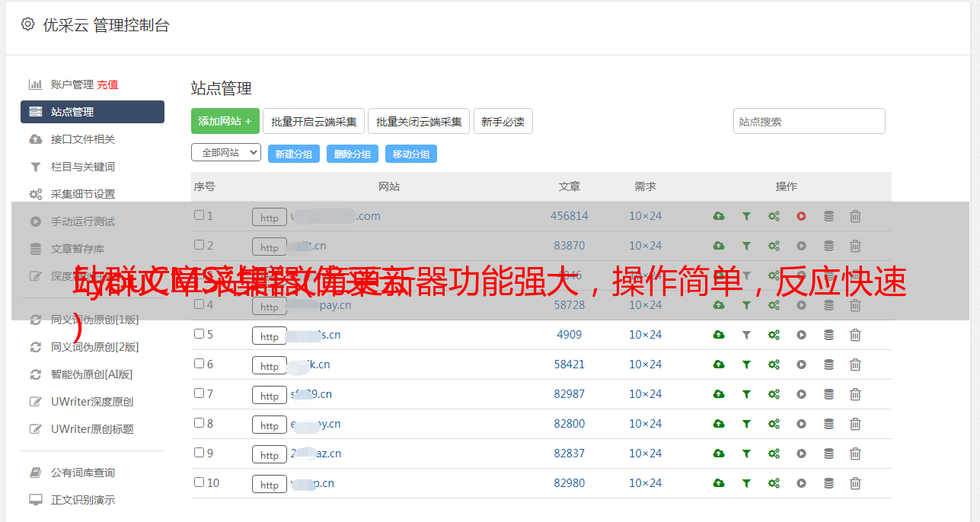Delete site in row 5 via trash icon

855,335
